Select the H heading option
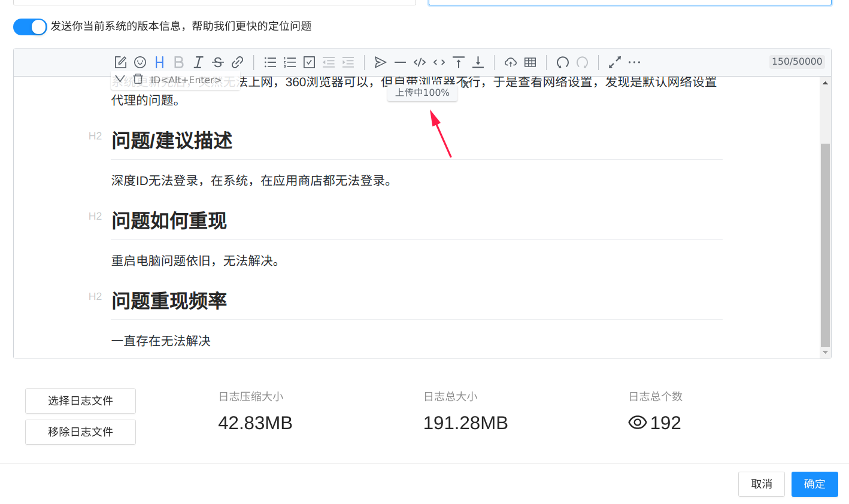Screen dimensions: 849x504 click(x=159, y=62)
